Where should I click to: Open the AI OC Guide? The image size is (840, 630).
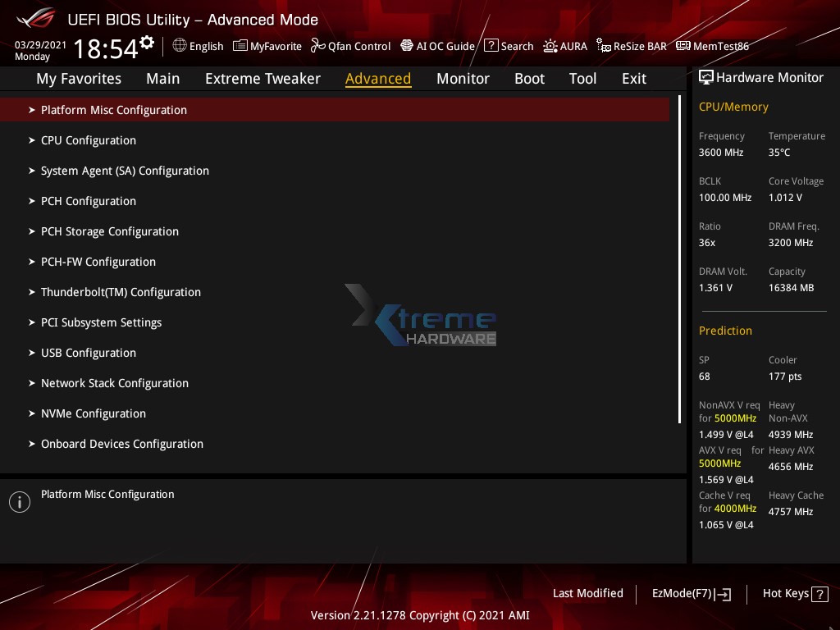click(x=437, y=46)
